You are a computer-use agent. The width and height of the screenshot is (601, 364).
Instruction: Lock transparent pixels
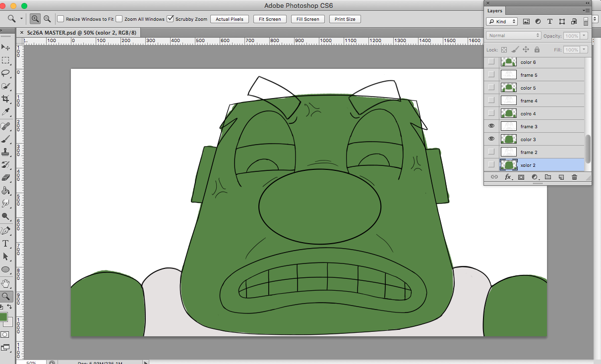pos(504,50)
